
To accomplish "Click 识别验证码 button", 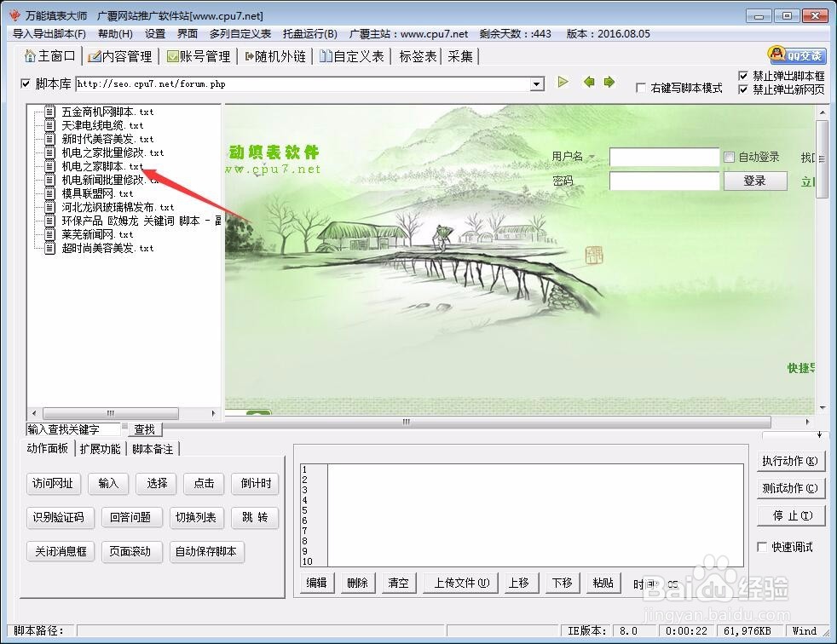I will coord(59,518).
